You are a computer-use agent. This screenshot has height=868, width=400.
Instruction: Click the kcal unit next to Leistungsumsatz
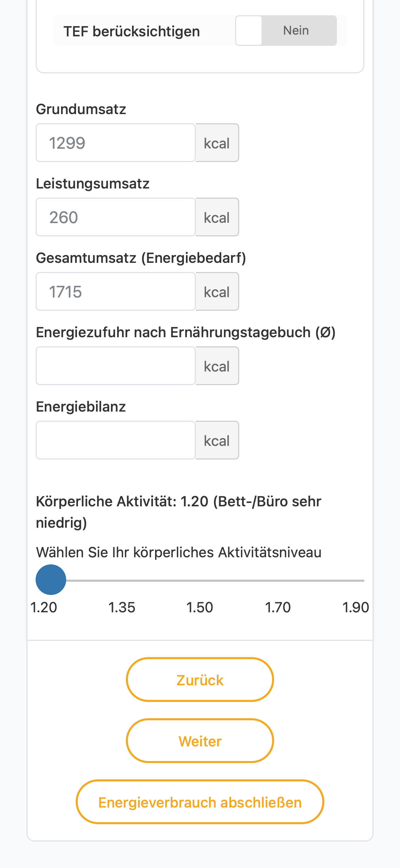[217, 217]
